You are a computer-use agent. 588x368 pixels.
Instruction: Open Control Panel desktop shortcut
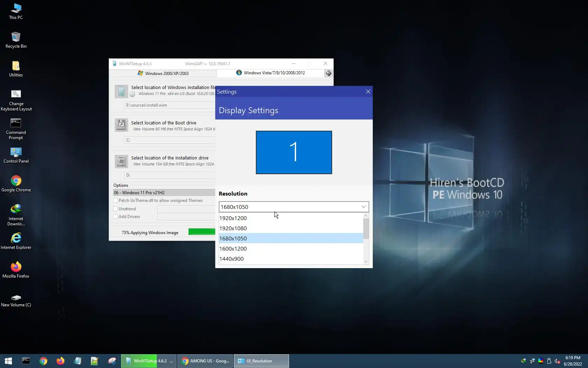pos(16,155)
